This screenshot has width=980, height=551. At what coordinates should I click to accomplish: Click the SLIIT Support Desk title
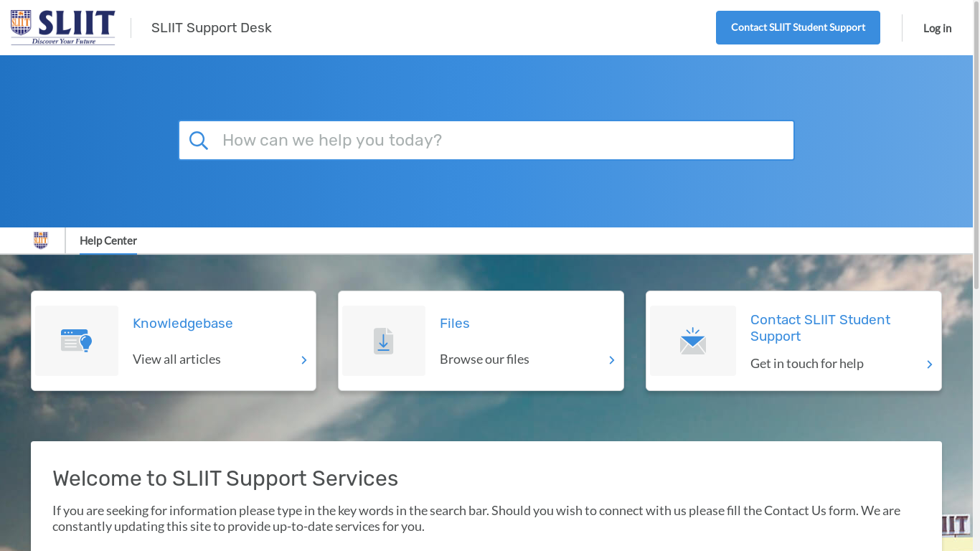212,28
